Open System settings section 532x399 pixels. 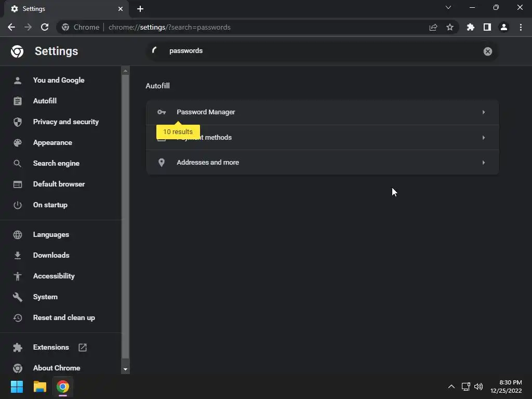45,297
